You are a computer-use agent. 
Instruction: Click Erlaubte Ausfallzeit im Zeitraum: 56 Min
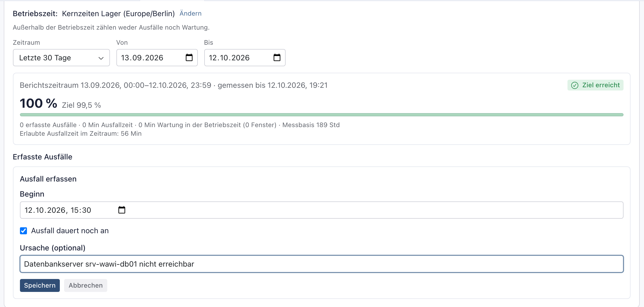tap(81, 134)
